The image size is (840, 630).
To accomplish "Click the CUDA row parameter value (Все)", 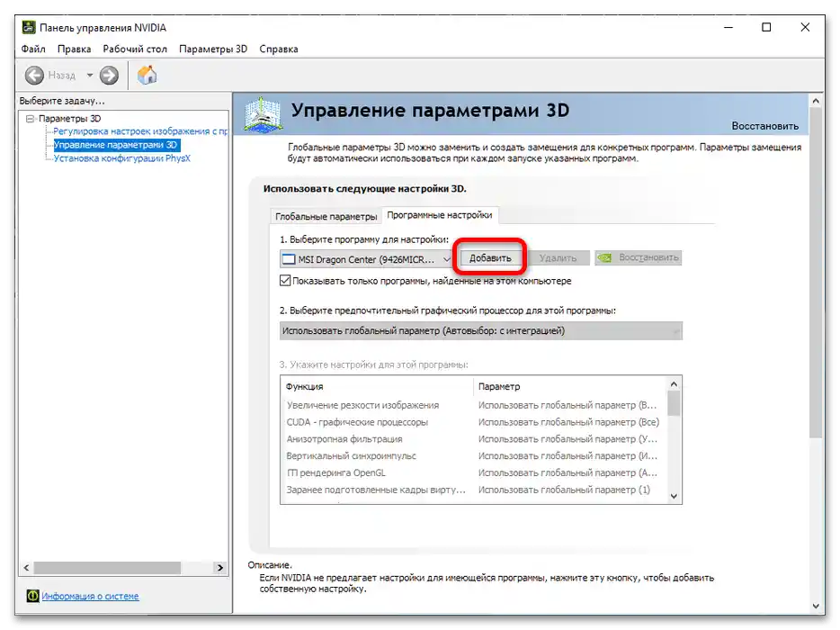I will (569, 422).
